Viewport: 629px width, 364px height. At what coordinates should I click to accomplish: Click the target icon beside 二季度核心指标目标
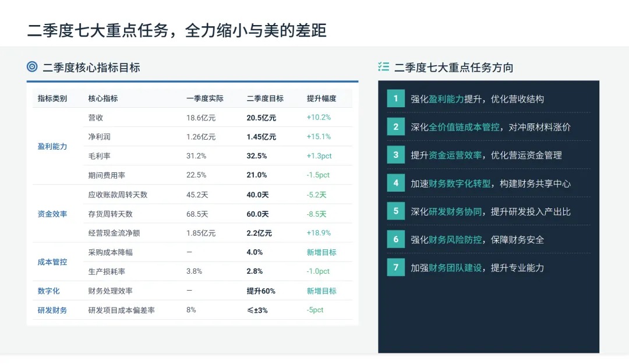click(32, 66)
